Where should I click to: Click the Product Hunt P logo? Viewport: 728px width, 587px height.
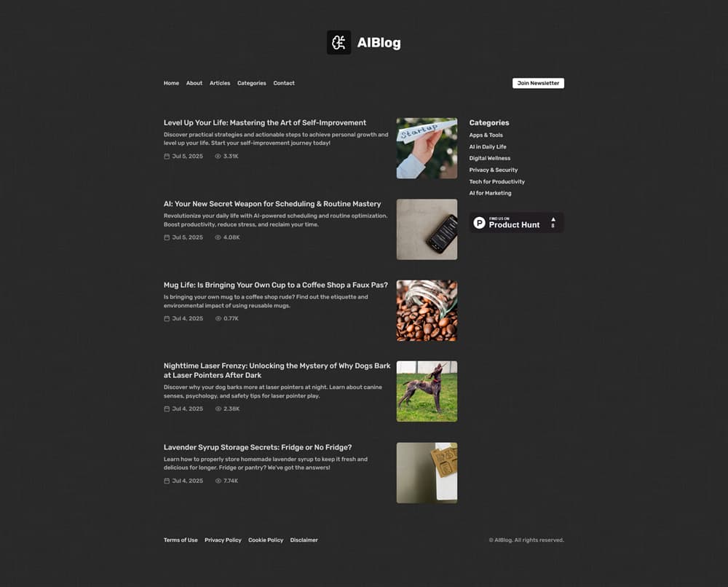[x=479, y=223]
